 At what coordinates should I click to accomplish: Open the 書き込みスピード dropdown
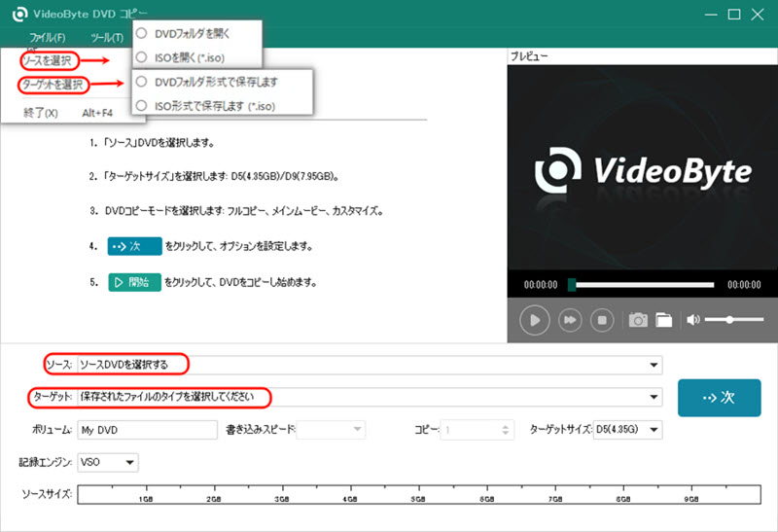331,429
